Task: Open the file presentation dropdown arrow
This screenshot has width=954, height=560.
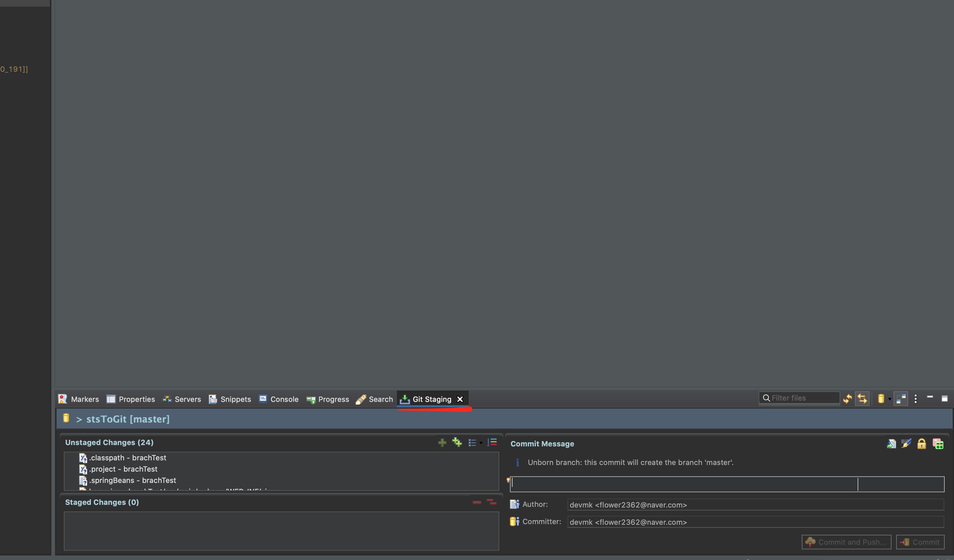Action: click(481, 443)
